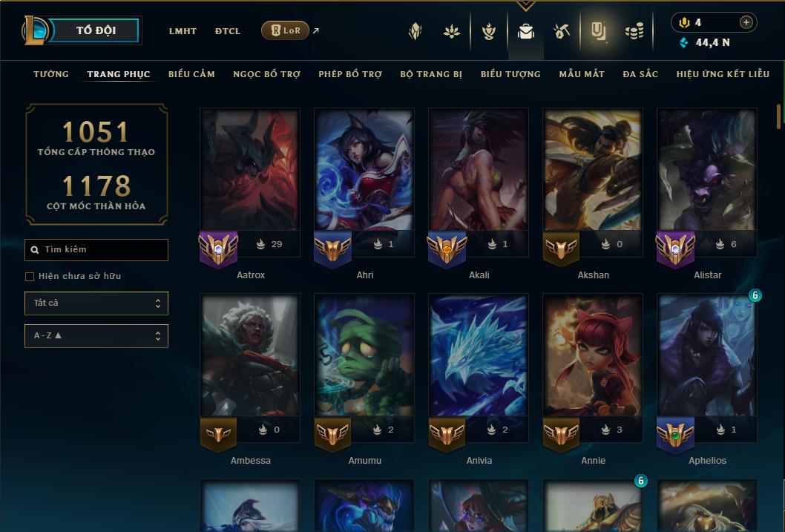
Task: Open the Store coins icon
Action: coord(635,31)
